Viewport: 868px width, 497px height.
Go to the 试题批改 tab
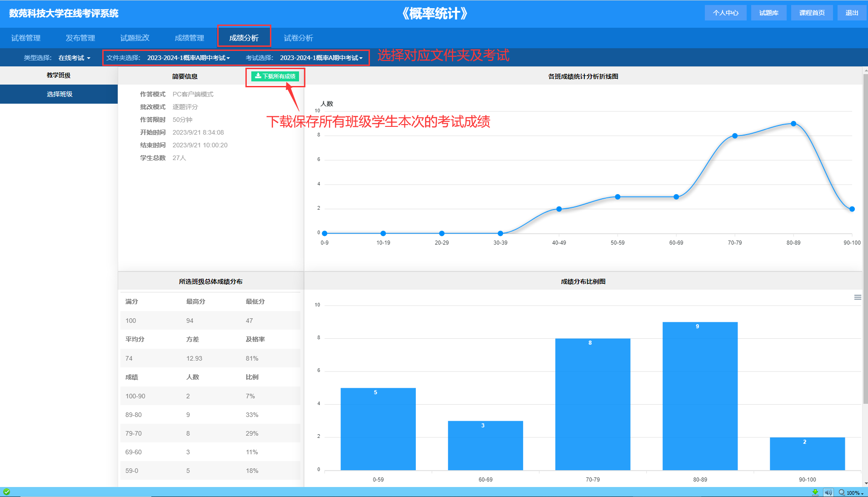(x=135, y=38)
